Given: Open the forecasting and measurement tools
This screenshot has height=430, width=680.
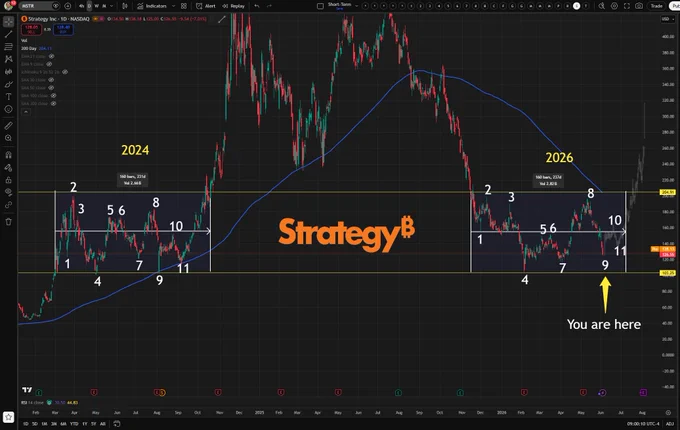Looking at the screenshot, I should pyautogui.click(x=8, y=72).
